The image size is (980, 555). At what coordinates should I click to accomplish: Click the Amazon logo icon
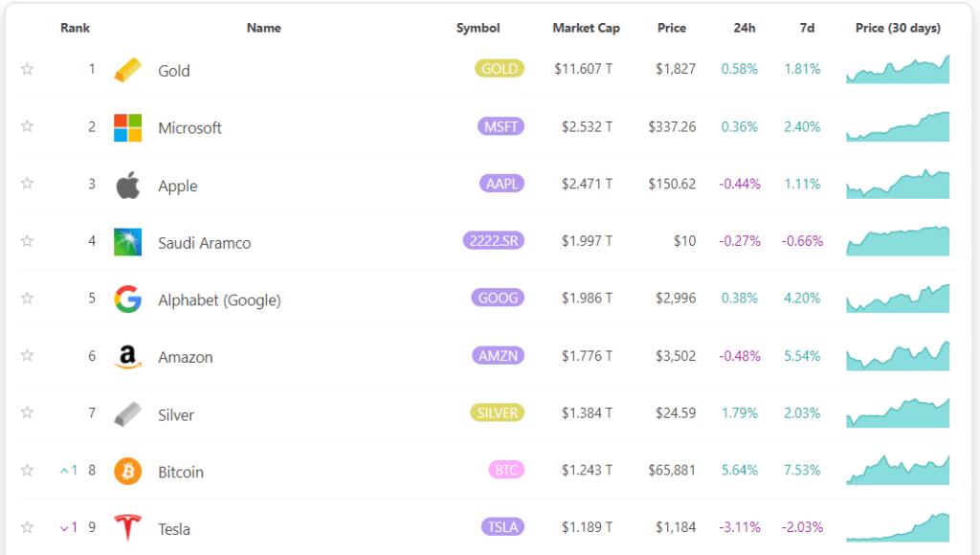(127, 357)
